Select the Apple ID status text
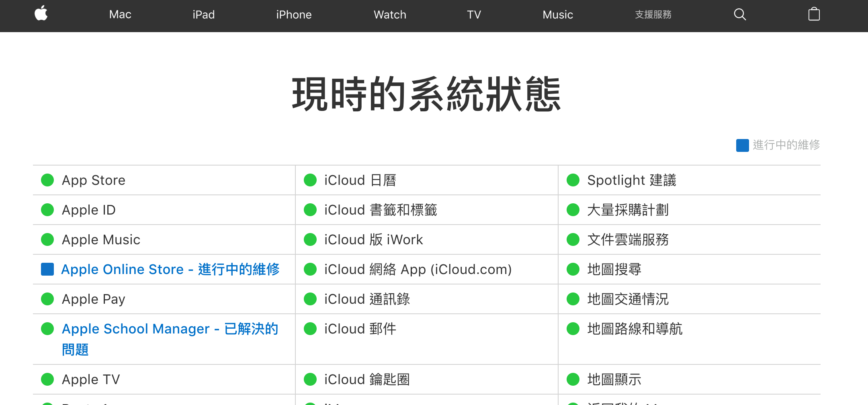 89,210
